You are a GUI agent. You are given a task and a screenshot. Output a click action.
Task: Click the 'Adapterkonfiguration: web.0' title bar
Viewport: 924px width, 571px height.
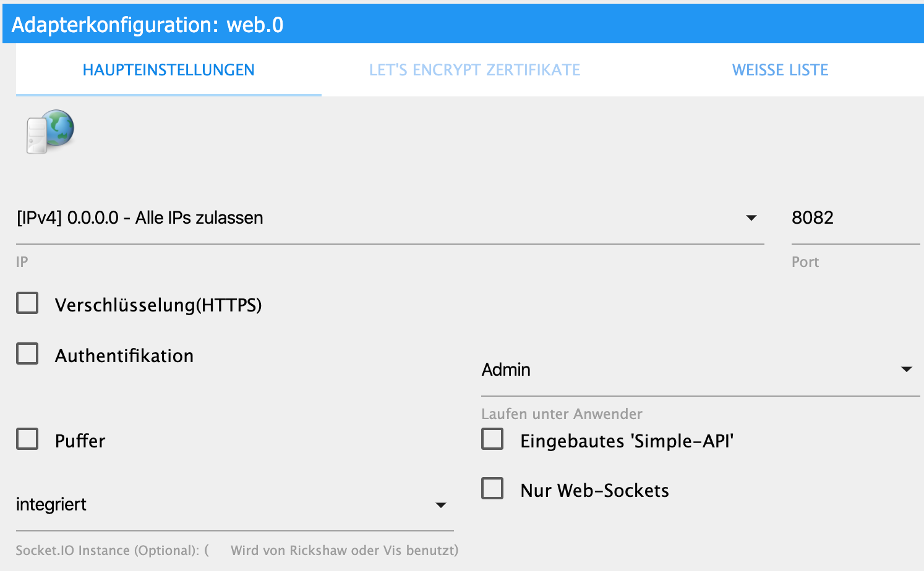(x=463, y=25)
